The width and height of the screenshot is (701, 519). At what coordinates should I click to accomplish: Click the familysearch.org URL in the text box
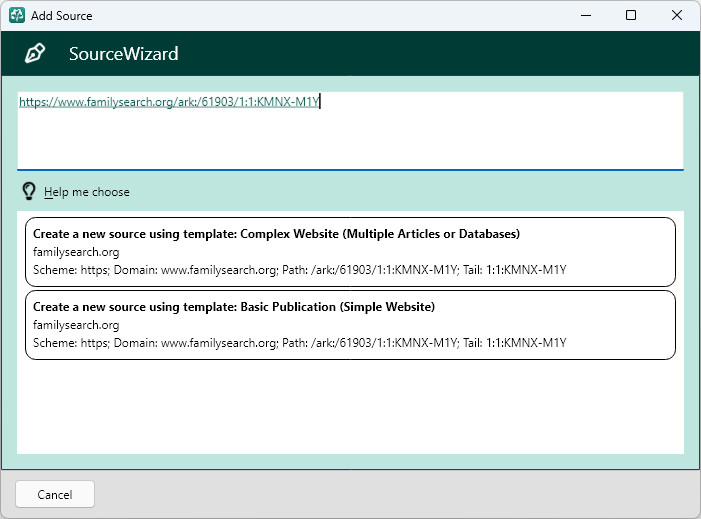[169, 102]
